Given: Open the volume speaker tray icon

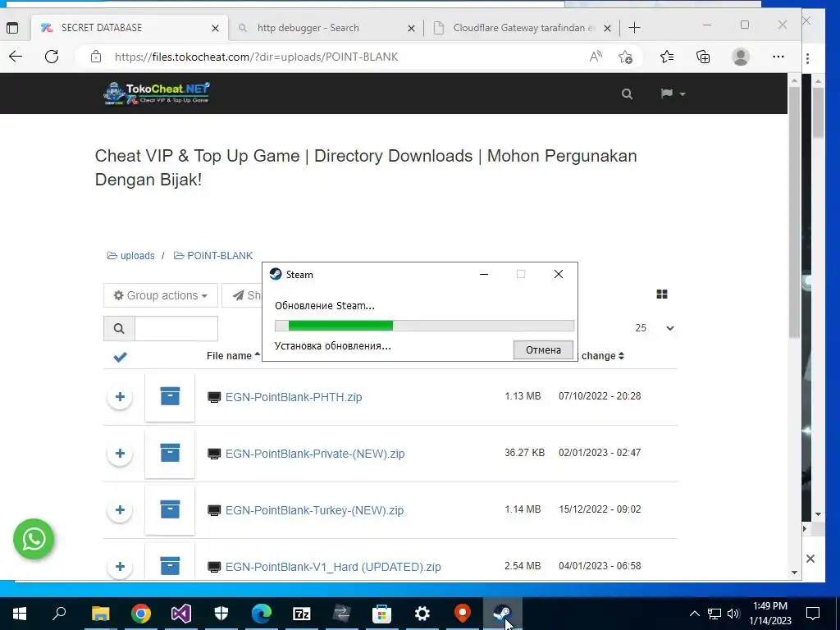Looking at the screenshot, I should pos(733,614).
